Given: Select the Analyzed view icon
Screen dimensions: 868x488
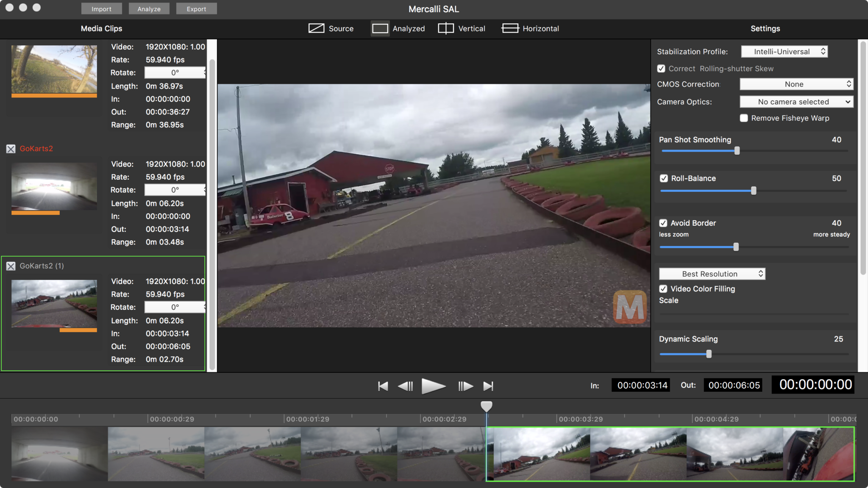Looking at the screenshot, I should click(x=380, y=28).
